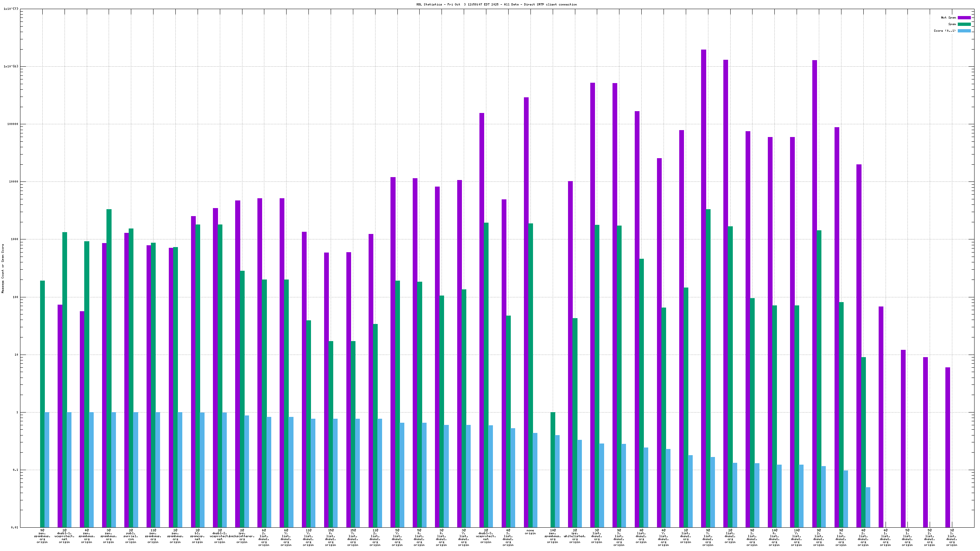This screenshot has width=980, height=551.
Task: Click the 0.01 y-axis tick label
Action: point(14,527)
